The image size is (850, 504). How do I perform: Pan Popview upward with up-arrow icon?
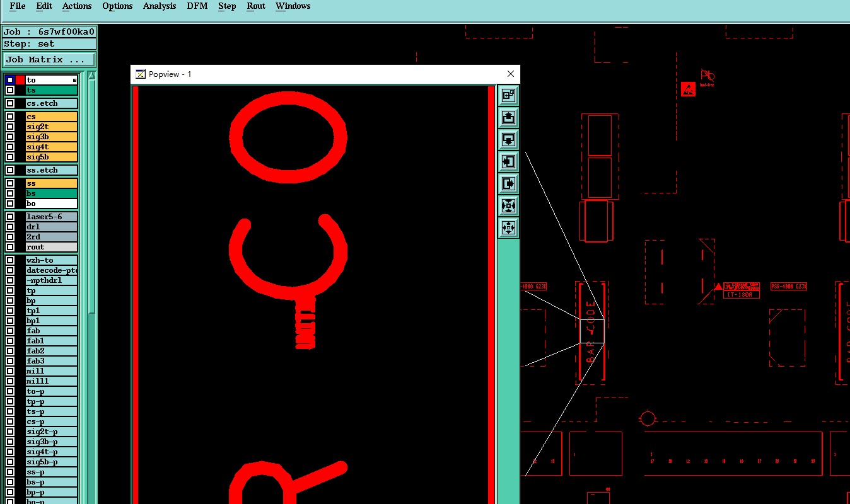[508, 117]
